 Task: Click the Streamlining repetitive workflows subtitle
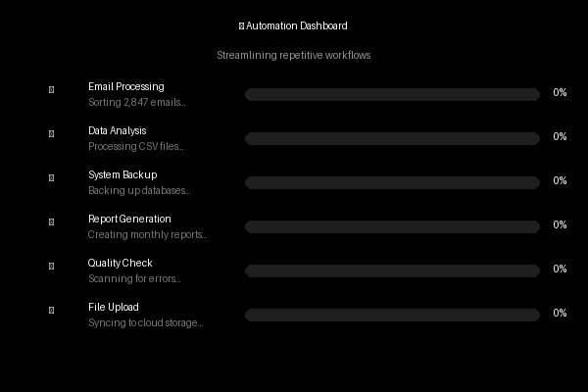[x=294, y=56]
